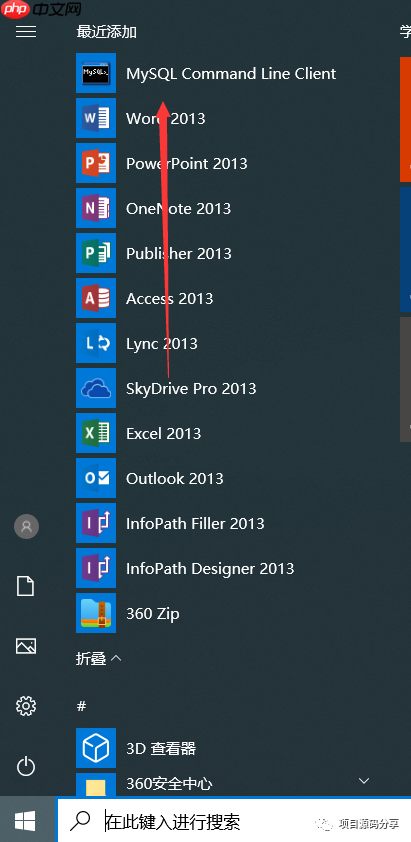Image resolution: width=411 pixels, height=842 pixels.
Task: Select the 360 Zip label
Action: (153, 614)
